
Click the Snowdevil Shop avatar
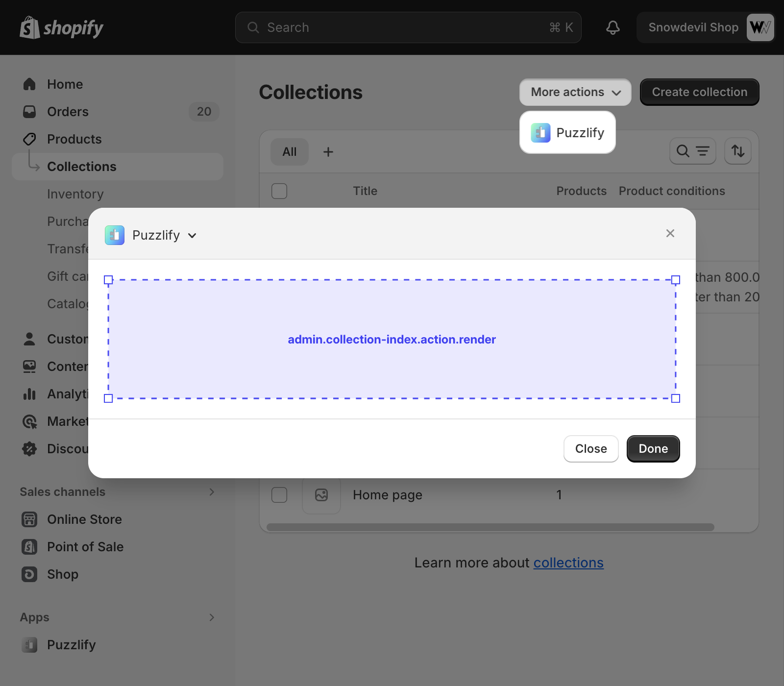click(x=759, y=27)
